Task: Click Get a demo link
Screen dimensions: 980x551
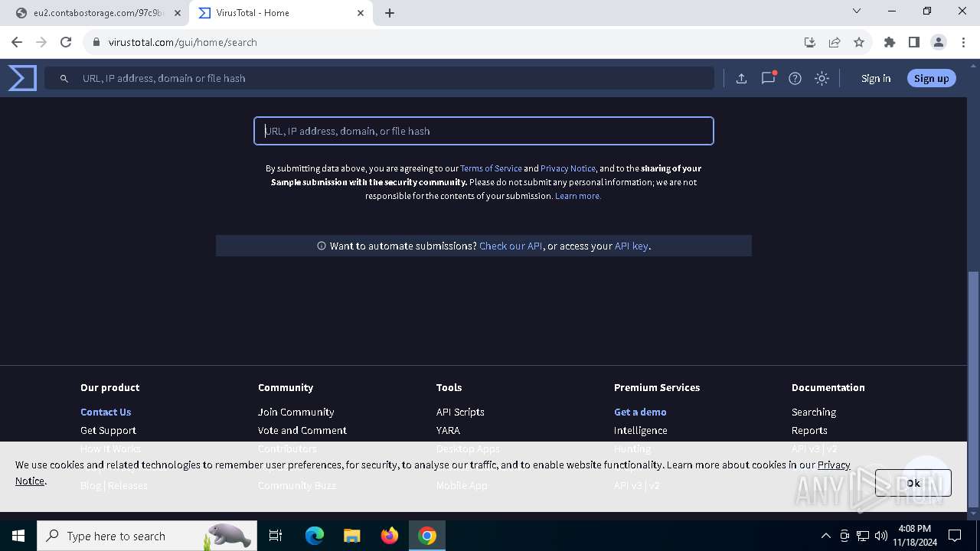Action: tap(640, 412)
